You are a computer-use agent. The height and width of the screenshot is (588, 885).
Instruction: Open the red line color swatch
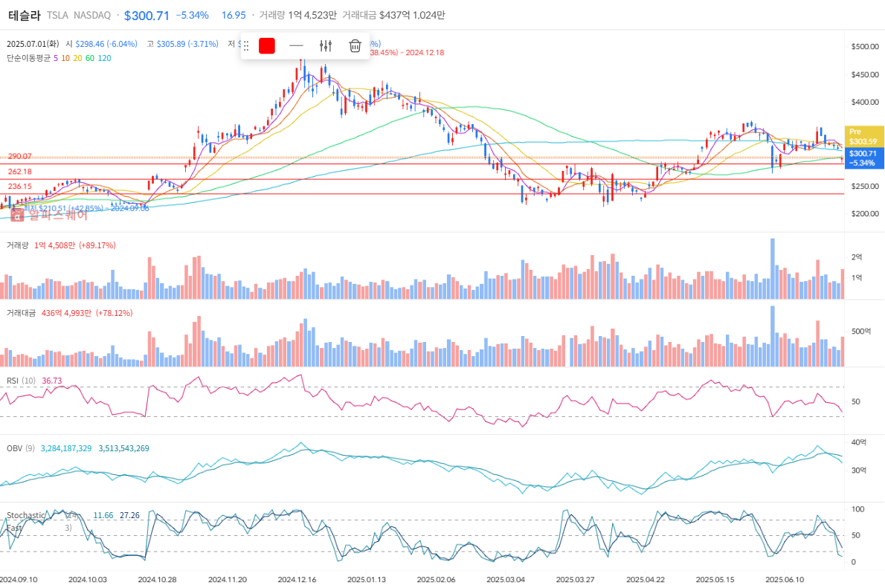[267, 45]
